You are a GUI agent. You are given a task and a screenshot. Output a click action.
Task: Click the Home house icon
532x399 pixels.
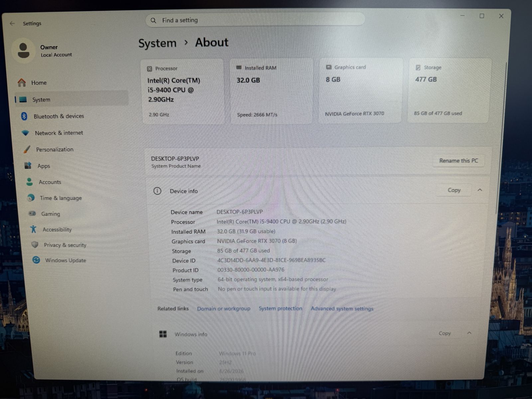click(x=22, y=82)
